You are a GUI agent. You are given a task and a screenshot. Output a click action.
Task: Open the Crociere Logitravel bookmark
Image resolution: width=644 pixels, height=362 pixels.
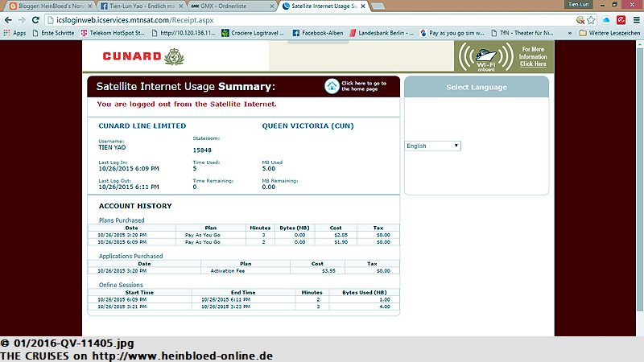pos(253,33)
